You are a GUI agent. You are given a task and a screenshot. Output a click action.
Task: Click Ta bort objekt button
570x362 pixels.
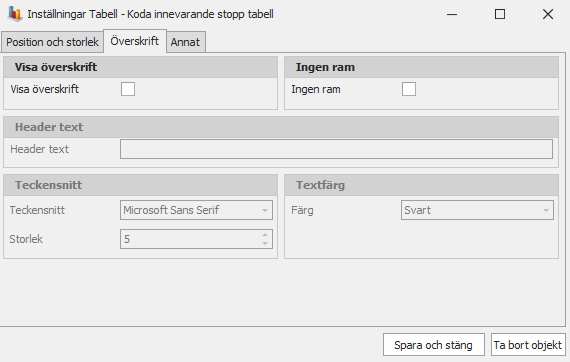click(x=528, y=345)
